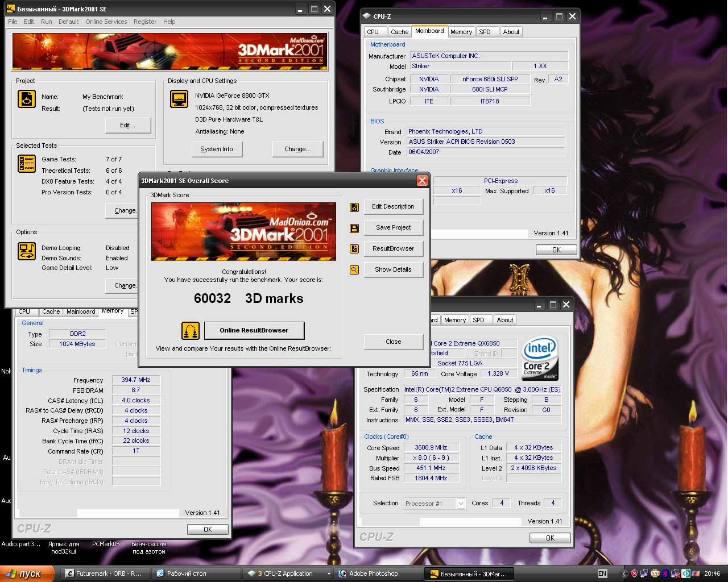
Task: Click the connected network tray icon
Action: [x=644, y=573]
